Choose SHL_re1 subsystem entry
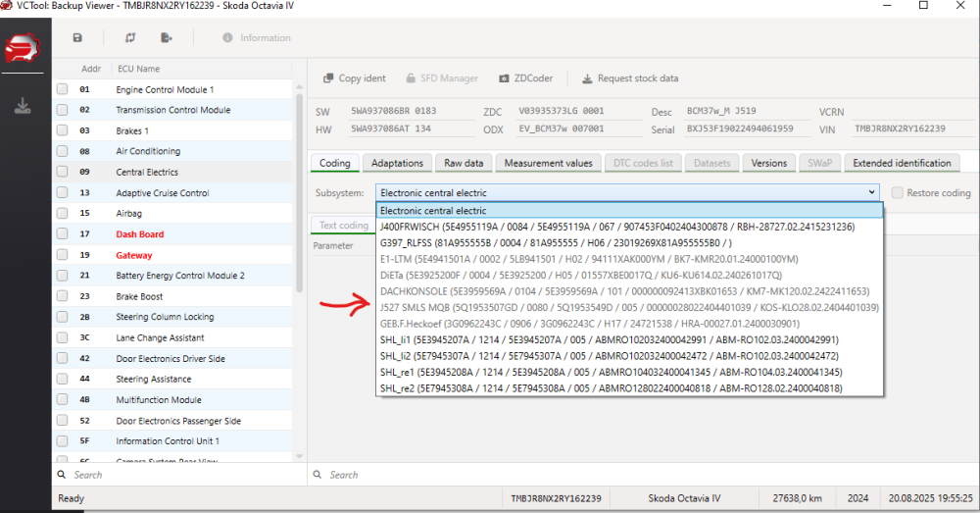980x513 pixels. click(629, 372)
